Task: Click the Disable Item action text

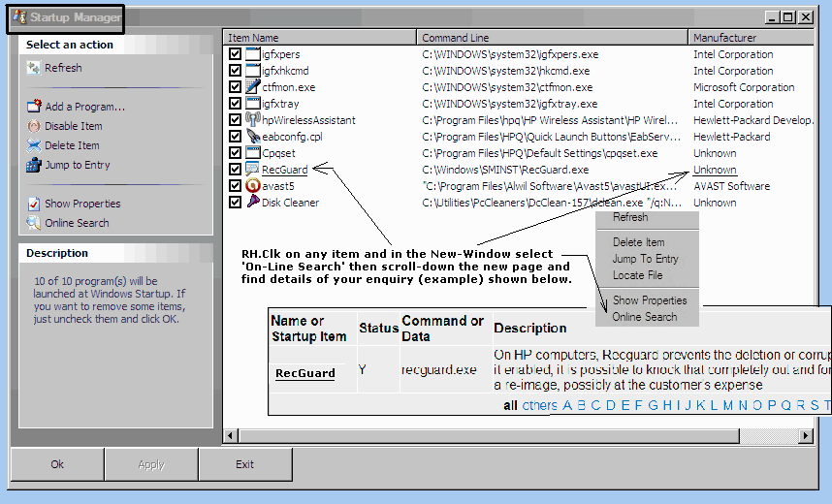Action: click(x=74, y=126)
